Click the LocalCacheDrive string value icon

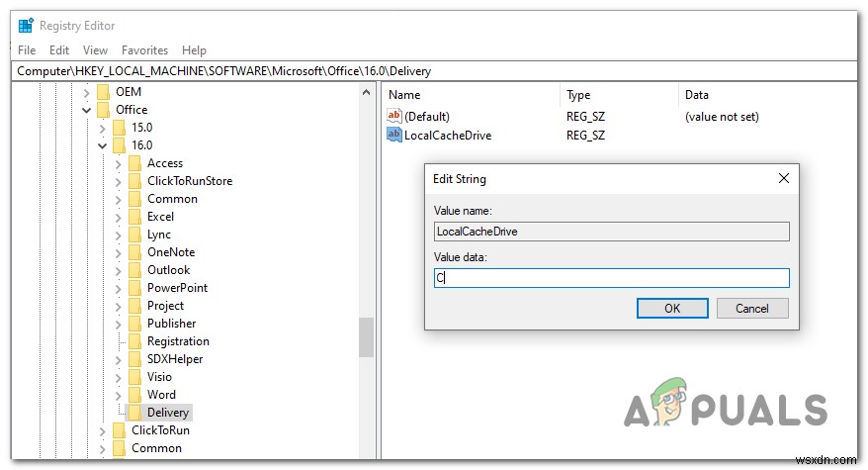click(x=394, y=135)
